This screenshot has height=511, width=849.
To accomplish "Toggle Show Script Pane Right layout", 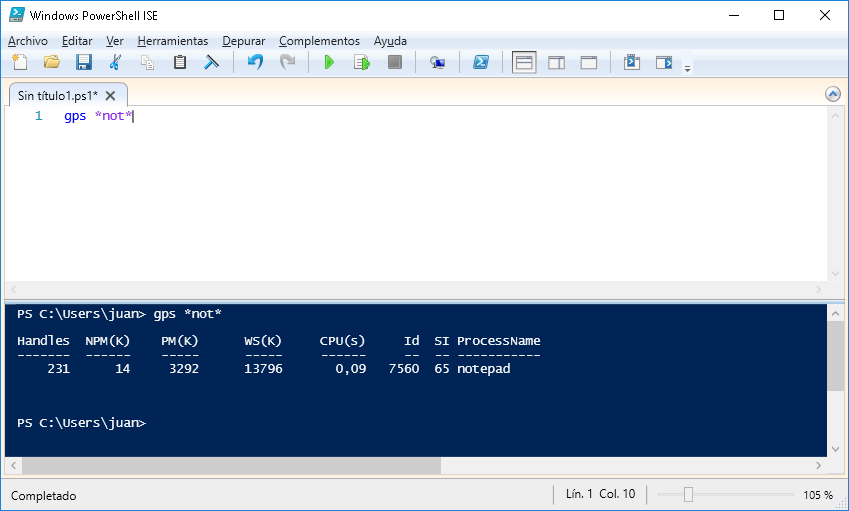I will coord(556,62).
